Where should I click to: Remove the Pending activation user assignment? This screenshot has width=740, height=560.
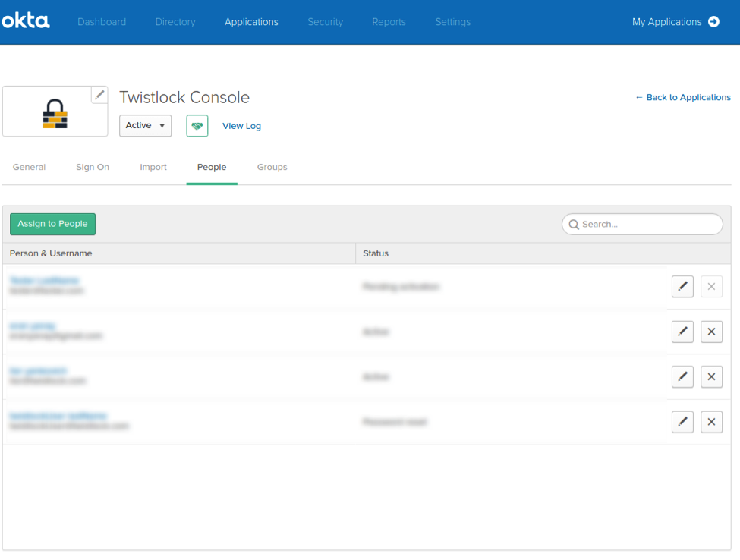click(x=711, y=286)
